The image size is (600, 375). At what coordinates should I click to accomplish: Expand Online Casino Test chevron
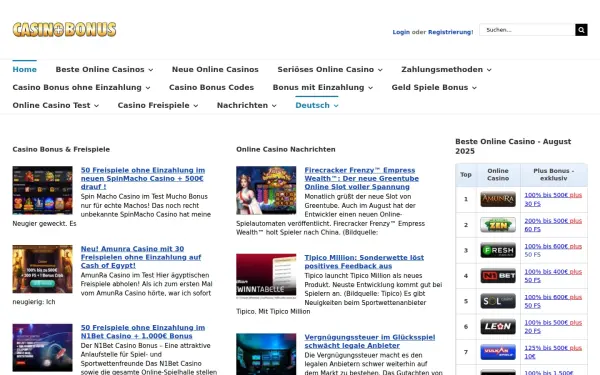[x=96, y=106]
